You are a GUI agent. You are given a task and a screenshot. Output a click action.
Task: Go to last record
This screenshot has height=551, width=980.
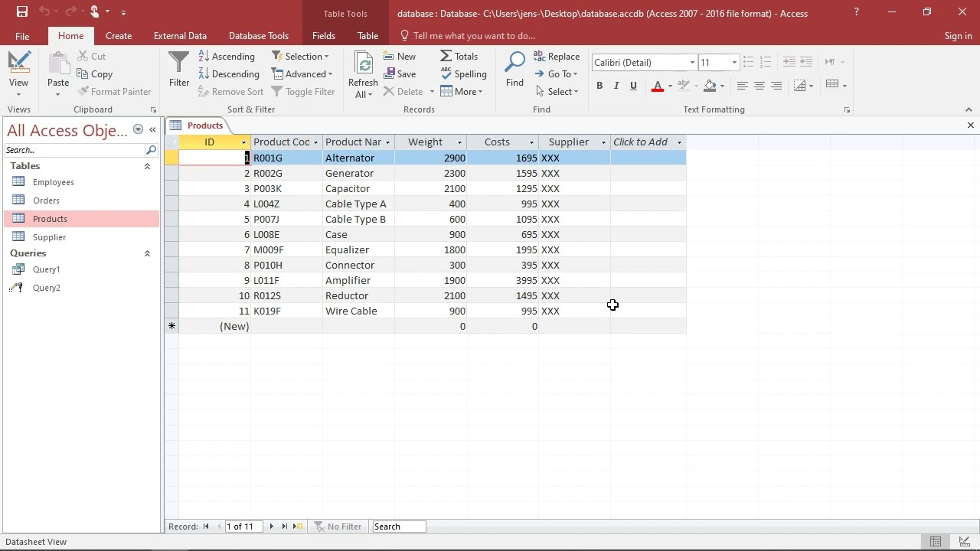tap(285, 527)
